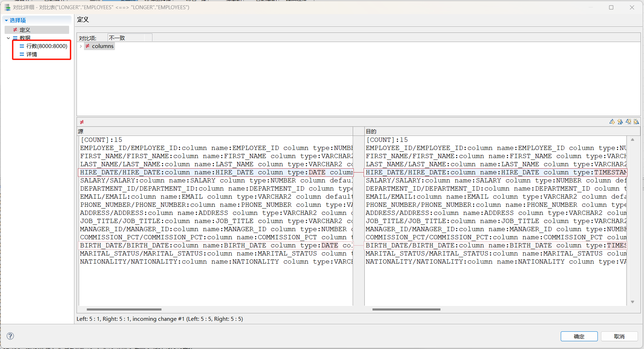The height and width of the screenshot is (349, 644).
Task: Click EMPLOYEE_ID line in source pane
Action: tap(216, 148)
